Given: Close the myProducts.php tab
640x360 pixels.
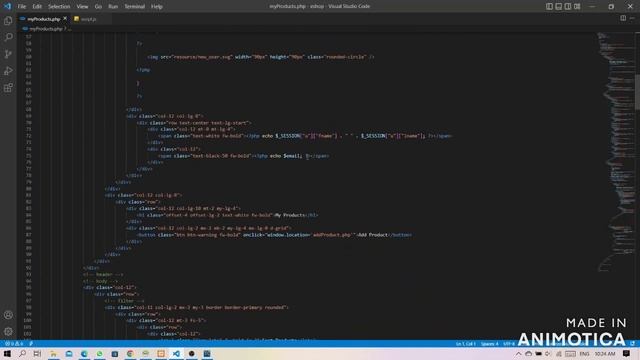Looking at the screenshot, I should tap(65, 19).
